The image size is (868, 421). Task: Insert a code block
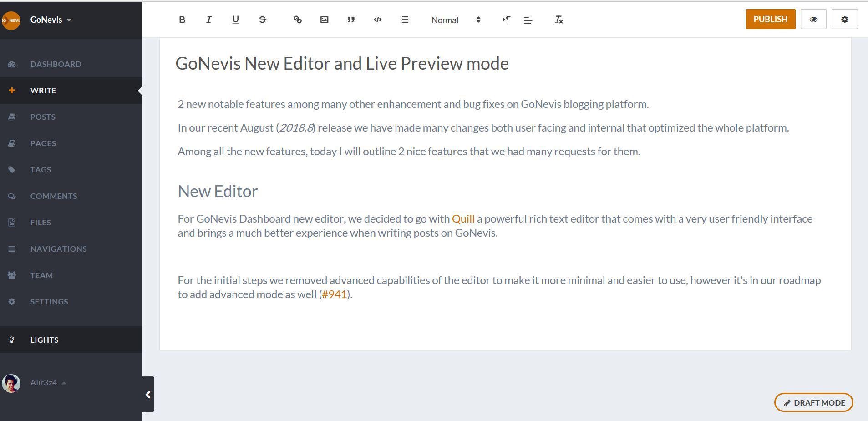tap(377, 20)
